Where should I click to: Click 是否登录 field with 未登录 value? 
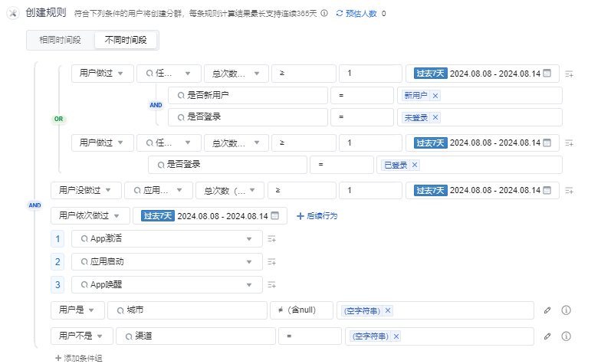[x=248, y=117]
